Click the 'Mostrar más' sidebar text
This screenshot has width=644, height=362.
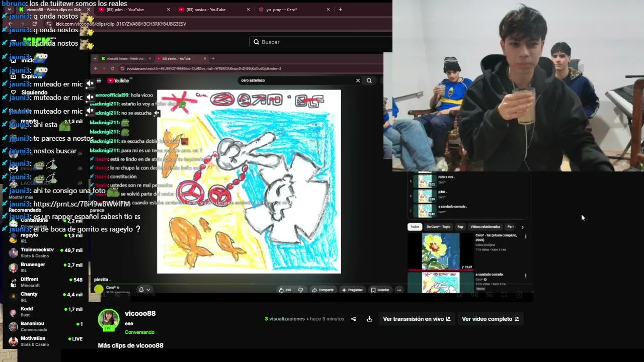coord(21,197)
